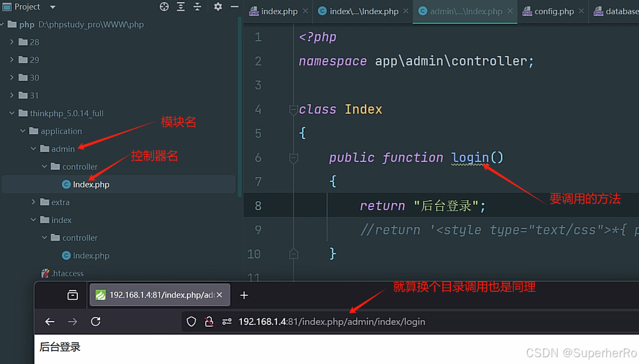Click the class name Index in code
This screenshot has height=364, width=639.
click(363, 109)
